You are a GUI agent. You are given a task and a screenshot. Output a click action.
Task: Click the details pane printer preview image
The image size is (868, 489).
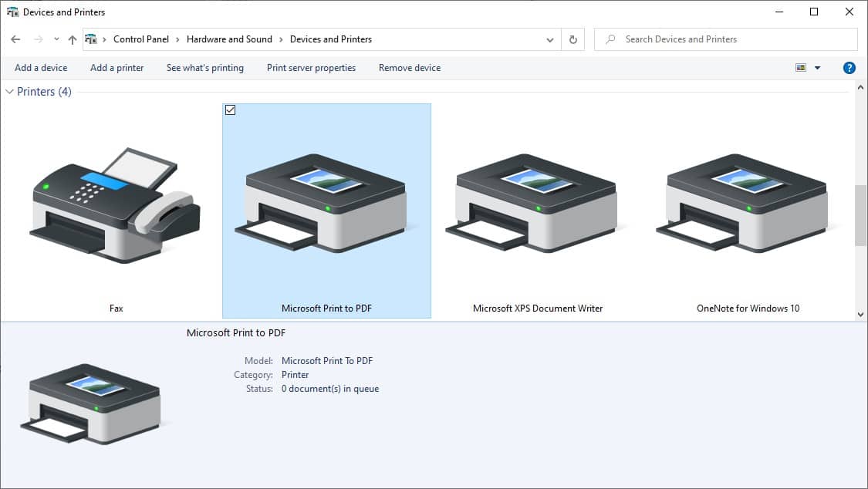pos(94,404)
